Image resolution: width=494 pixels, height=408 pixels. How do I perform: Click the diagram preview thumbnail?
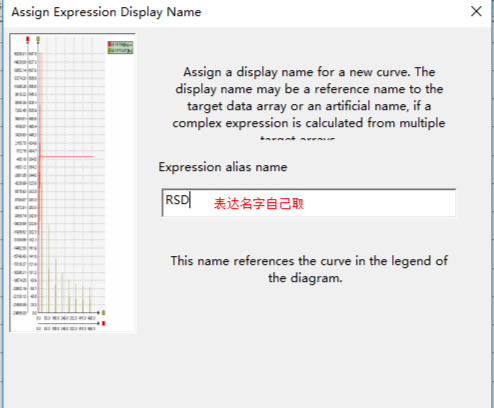click(73, 183)
